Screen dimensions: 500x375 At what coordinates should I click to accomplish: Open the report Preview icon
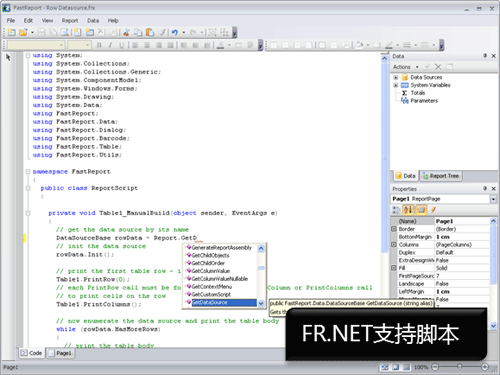65,32
